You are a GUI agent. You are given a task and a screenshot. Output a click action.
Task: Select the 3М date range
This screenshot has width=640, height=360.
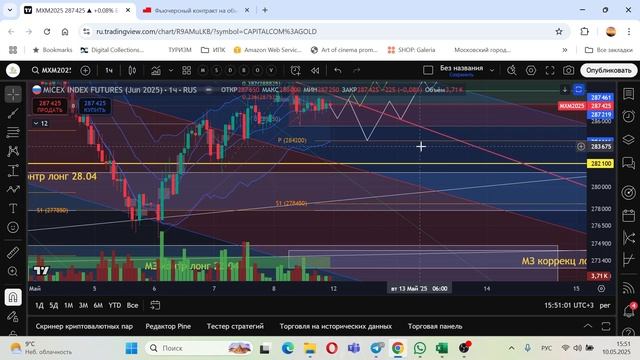pyautogui.click(x=83, y=305)
